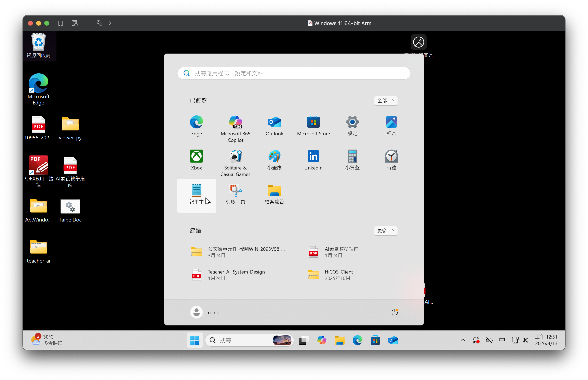Image resolution: width=588 pixels, height=380 pixels.
Task: Open File Explorer from the taskbar
Action: 339,340
